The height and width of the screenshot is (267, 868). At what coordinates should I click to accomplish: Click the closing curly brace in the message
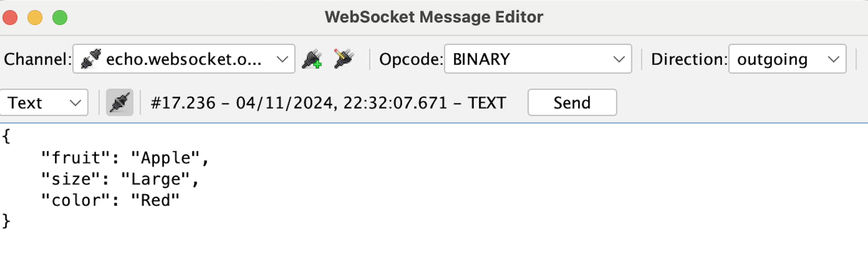pos(6,222)
